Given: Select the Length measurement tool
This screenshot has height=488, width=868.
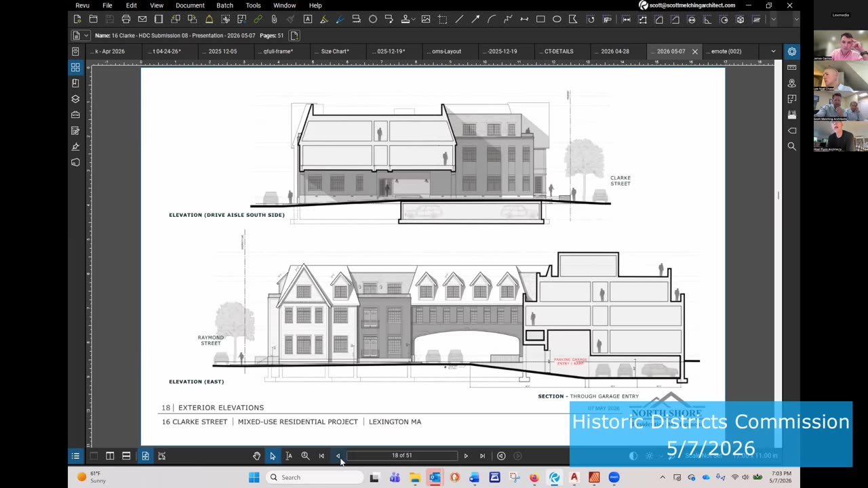Looking at the screenshot, I should pos(627,19).
